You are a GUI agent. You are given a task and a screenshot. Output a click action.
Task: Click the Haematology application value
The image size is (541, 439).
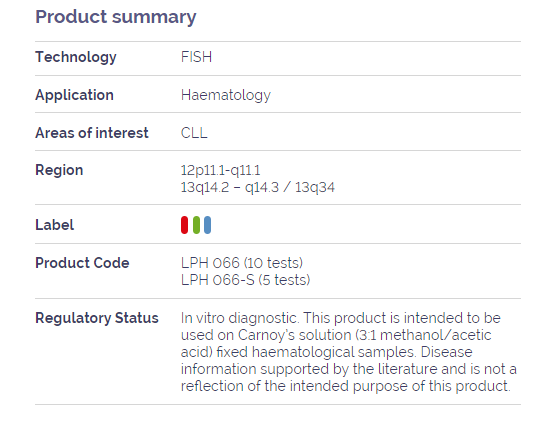point(226,95)
